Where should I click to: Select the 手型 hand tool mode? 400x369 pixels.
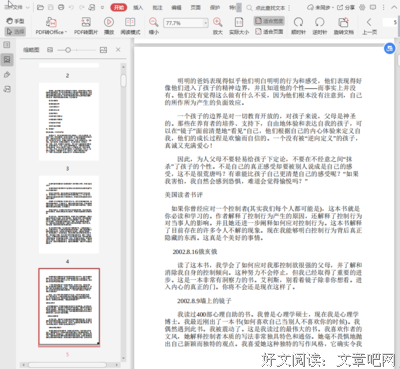tap(15, 21)
